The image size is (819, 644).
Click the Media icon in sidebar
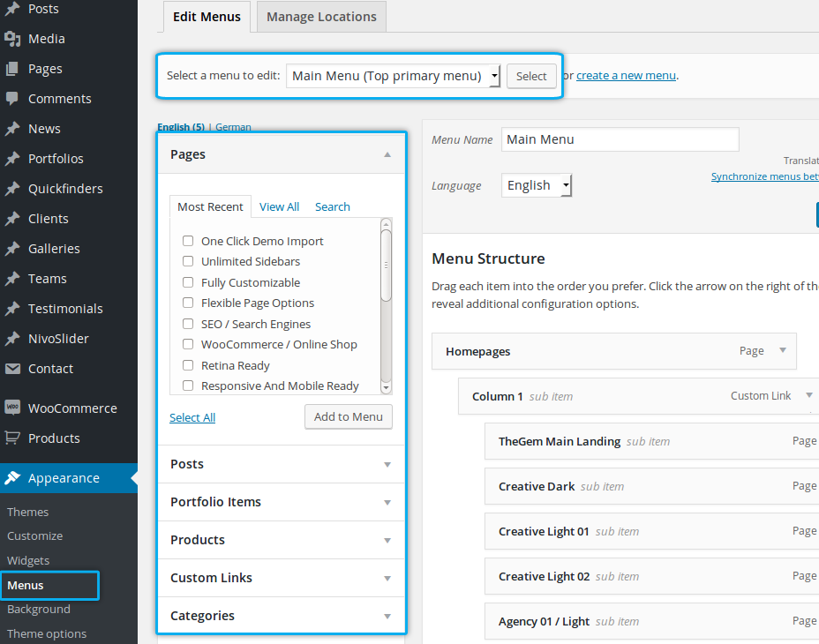(12, 39)
